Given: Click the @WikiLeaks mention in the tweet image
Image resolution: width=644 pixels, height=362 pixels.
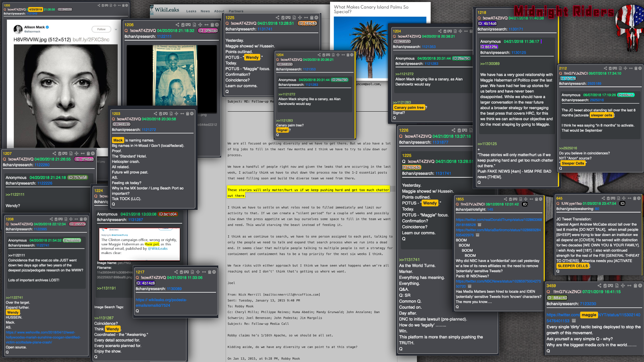Looking at the screenshot, I should (x=158, y=248).
